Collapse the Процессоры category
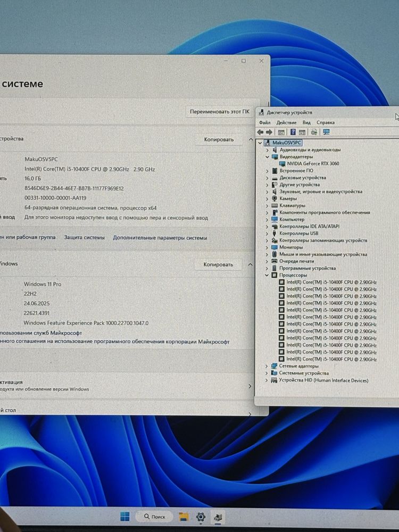Image resolution: width=399 pixels, height=532 pixels. (x=267, y=275)
